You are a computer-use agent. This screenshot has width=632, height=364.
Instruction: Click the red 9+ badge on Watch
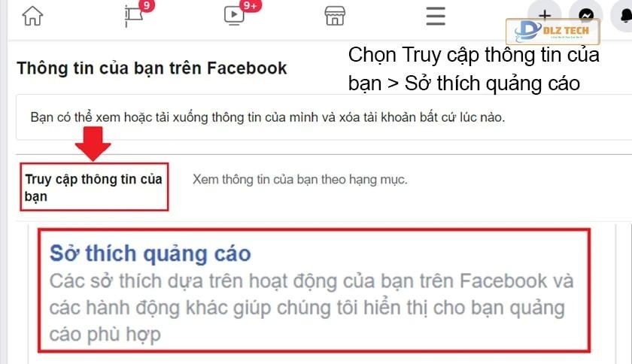pyautogui.click(x=251, y=6)
